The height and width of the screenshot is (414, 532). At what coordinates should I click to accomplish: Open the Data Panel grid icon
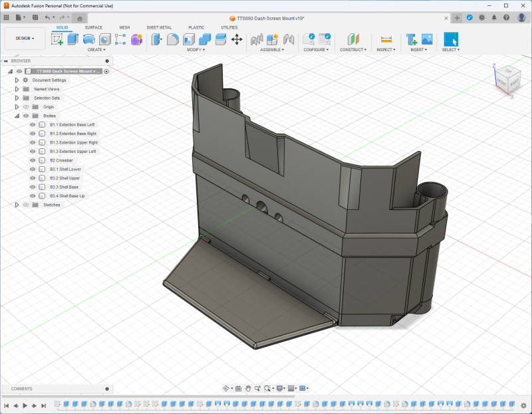[x=7, y=17]
